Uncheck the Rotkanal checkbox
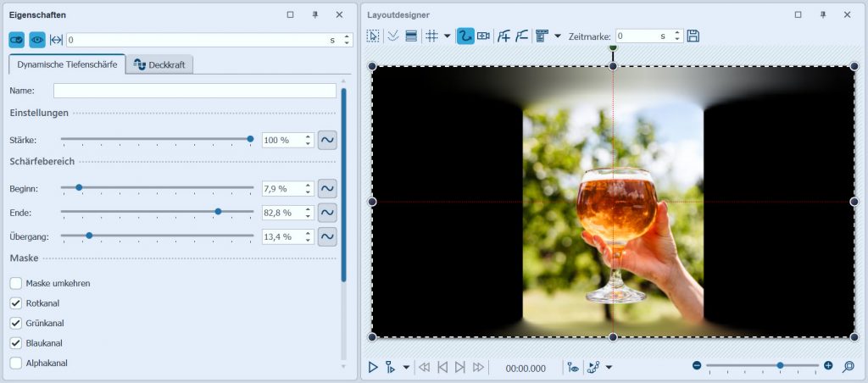Image resolution: width=868 pixels, height=383 pixels. [x=16, y=303]
